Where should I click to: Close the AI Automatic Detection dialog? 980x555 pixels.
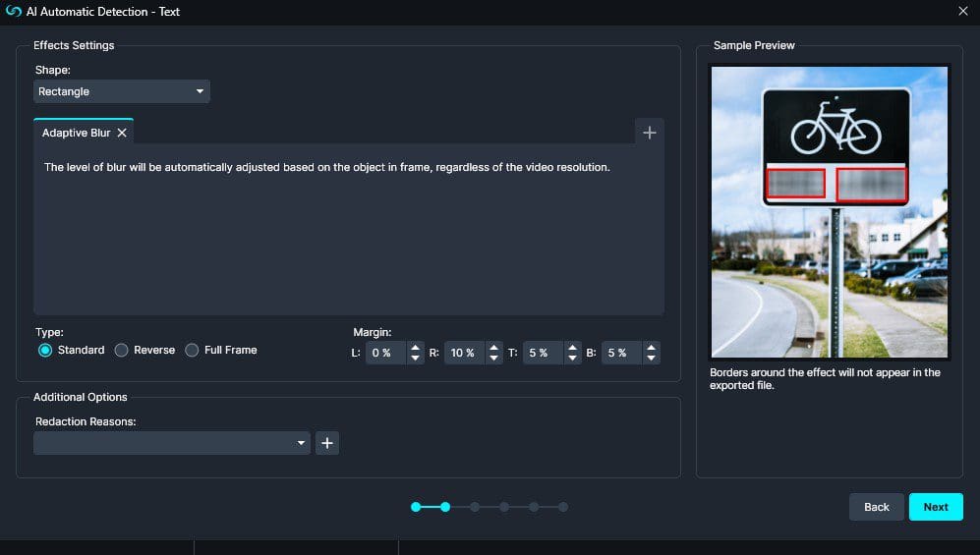(963, 11)
